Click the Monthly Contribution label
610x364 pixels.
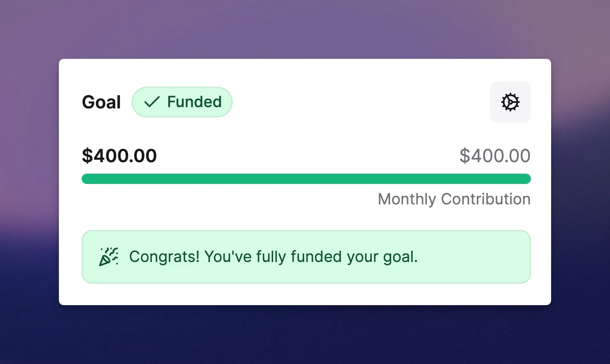coord(454,199)
